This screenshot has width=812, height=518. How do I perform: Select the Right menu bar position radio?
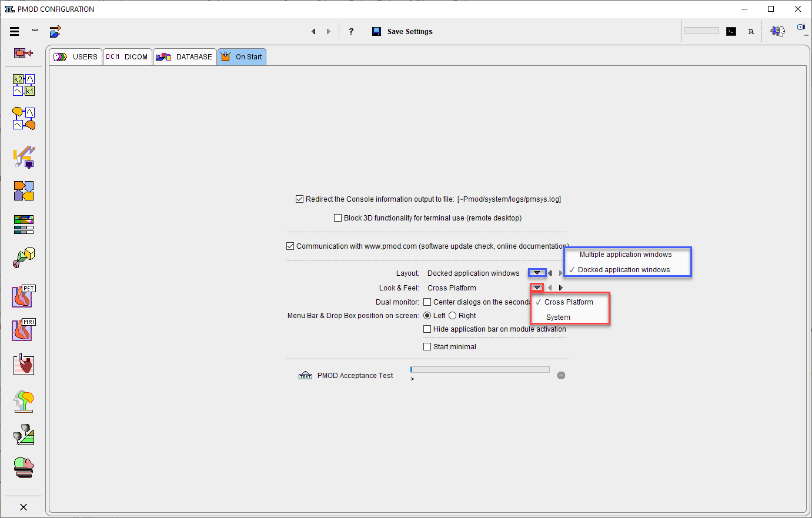click(452, 316)
